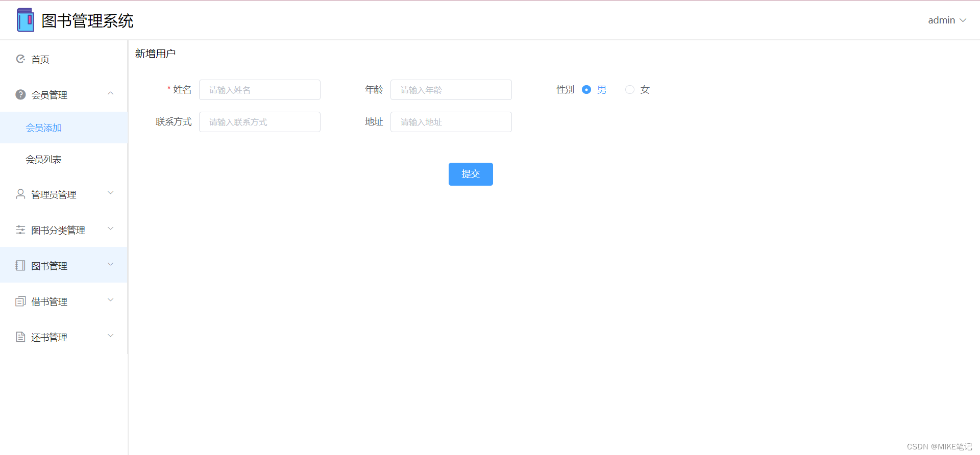This screenshot has height=455, width=980.
Task: Expand the 图书管理 chevron
Action: click(x=110, y=264)
